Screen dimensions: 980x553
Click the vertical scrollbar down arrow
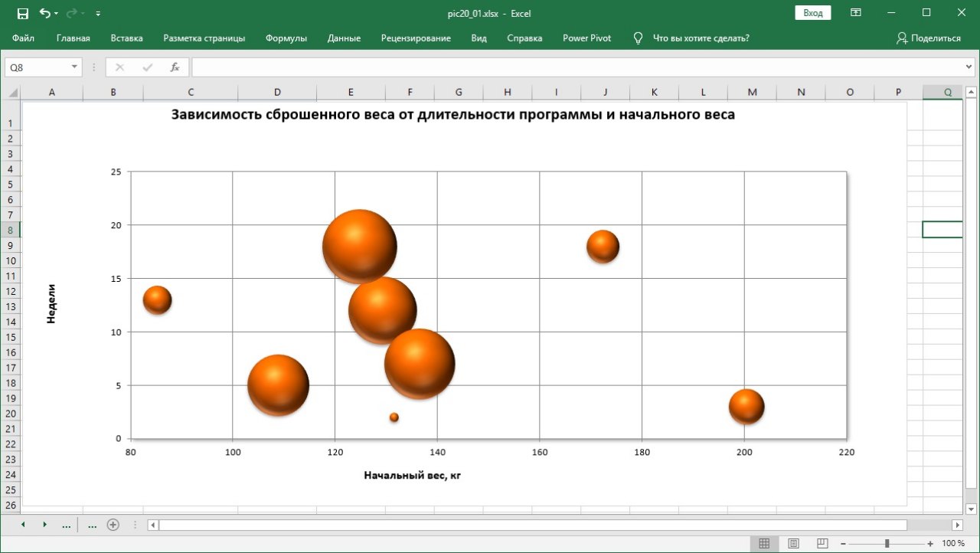pyautogui.click(x=972, y=509)
